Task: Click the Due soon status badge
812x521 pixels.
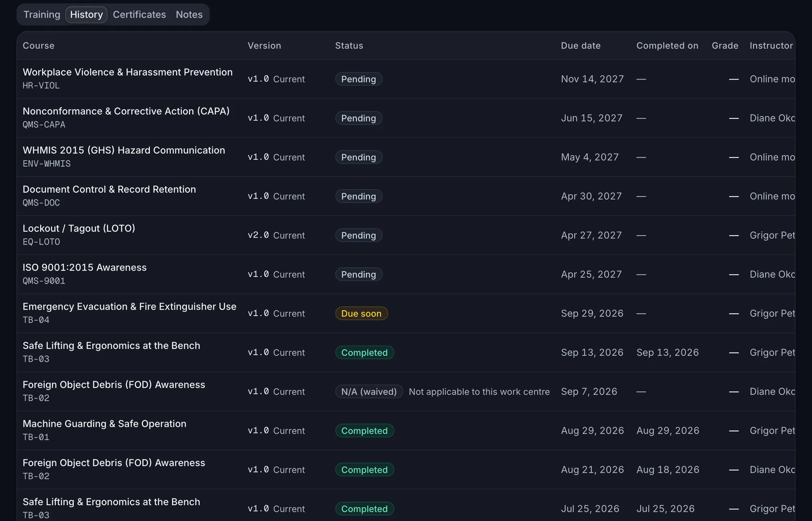Action: (x=361, y=313)
